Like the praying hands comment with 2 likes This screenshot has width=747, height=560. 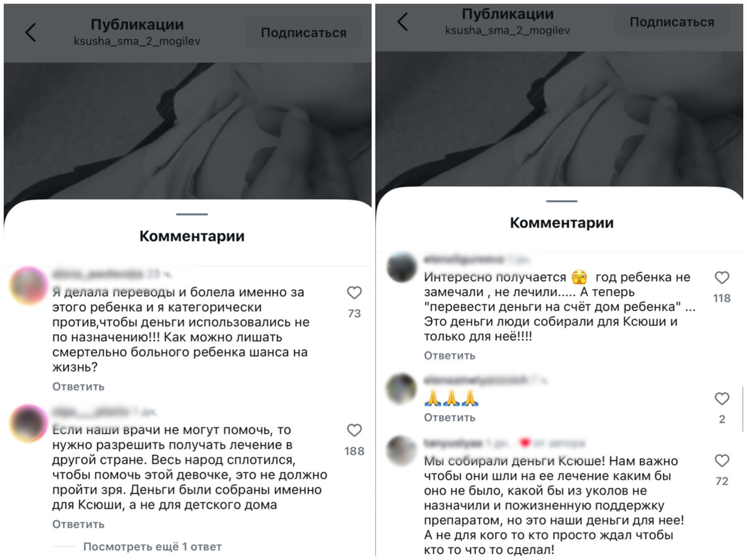coord(721,399)
